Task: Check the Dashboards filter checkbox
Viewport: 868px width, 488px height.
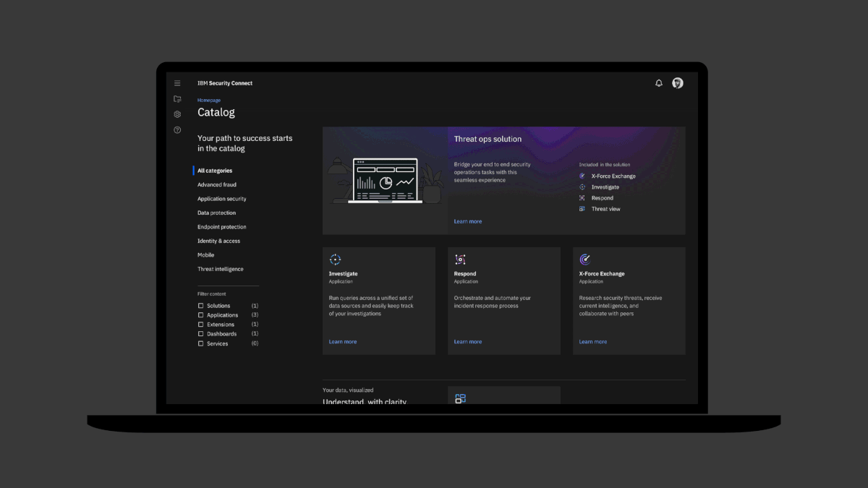Action: (201, 334)
